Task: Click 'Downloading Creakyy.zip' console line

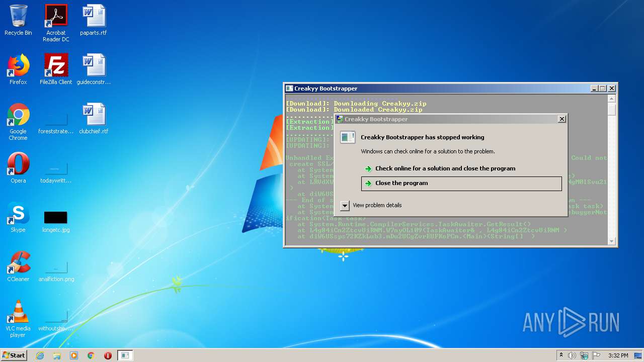Action: (356, 104)
